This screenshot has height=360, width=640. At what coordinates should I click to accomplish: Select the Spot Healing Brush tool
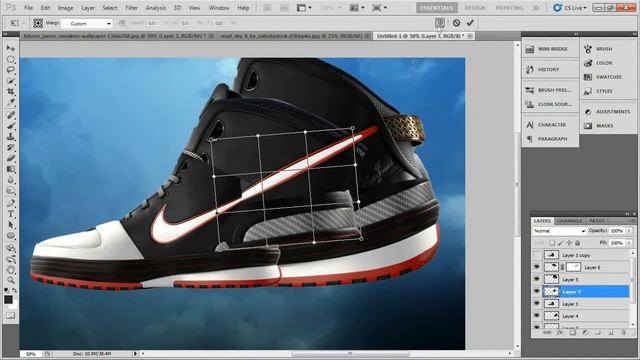pos(11,115)
